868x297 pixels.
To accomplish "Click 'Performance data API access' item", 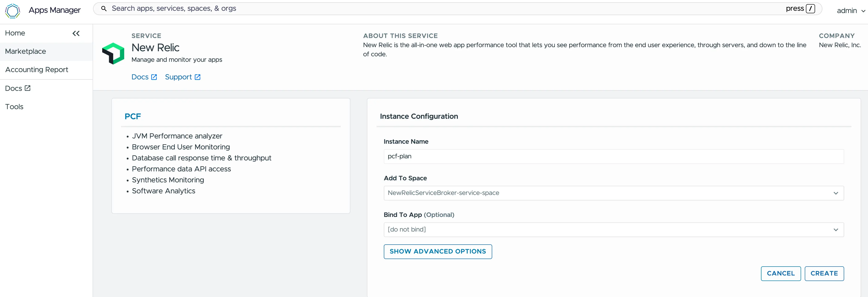I will (x=181, y=169).
